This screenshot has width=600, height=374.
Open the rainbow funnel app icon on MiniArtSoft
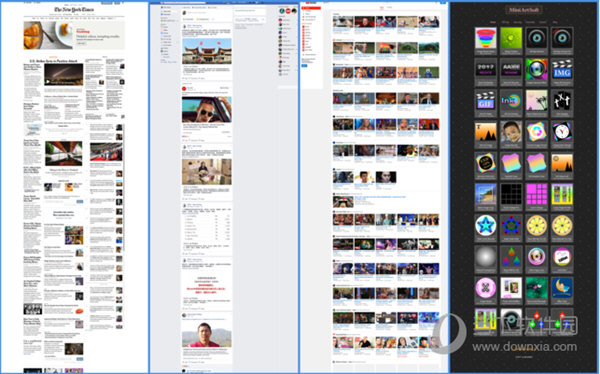486,38
